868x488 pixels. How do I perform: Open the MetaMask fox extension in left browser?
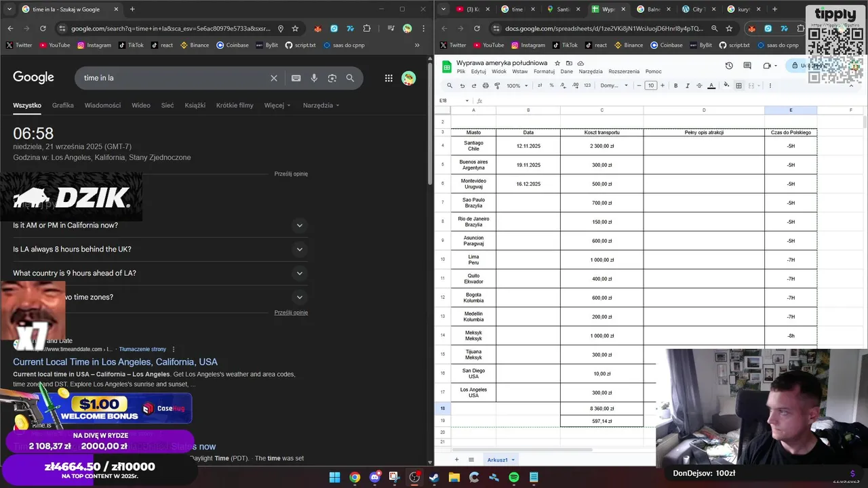pos(317,28)
